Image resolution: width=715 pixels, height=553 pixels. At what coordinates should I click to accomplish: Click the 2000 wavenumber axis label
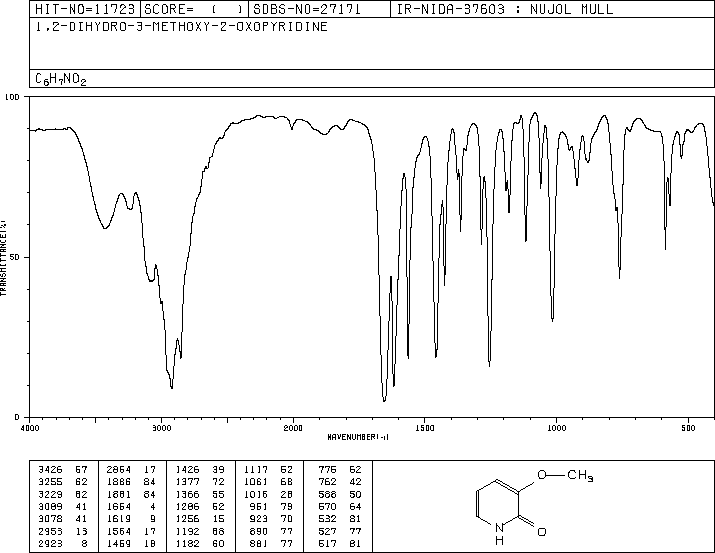click(293, 428)
